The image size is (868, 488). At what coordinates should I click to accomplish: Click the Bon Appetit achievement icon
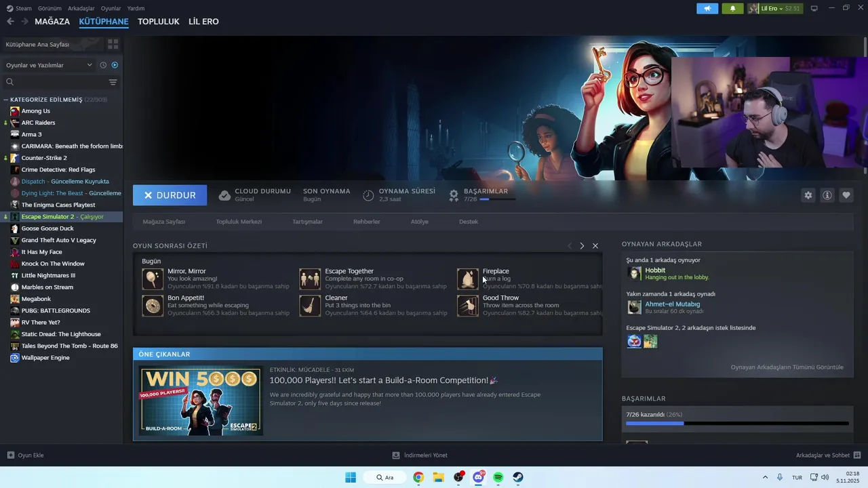(x=153, y=306)
